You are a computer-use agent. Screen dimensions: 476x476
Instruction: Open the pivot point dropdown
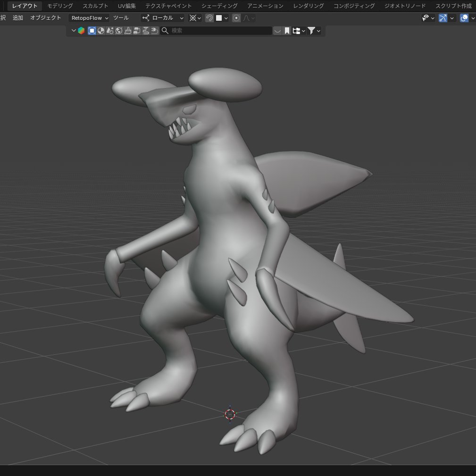tap(195, 18)
